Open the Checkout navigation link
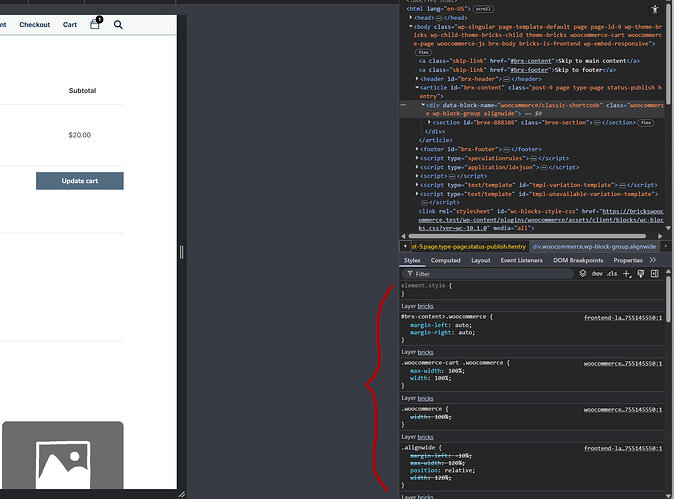 point(34,24)
